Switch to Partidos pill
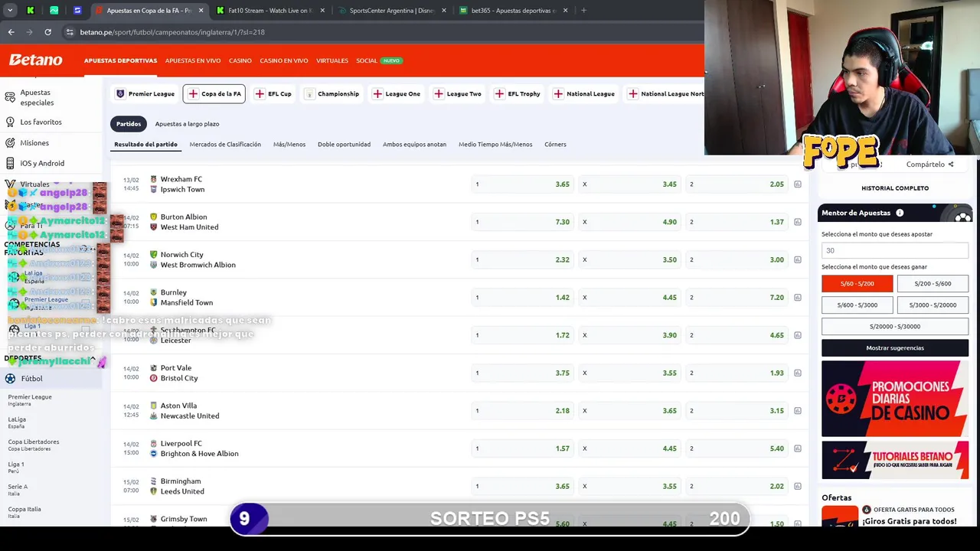Image resolution: width=980 pixels, height=551 pixels. coord(129,123)
